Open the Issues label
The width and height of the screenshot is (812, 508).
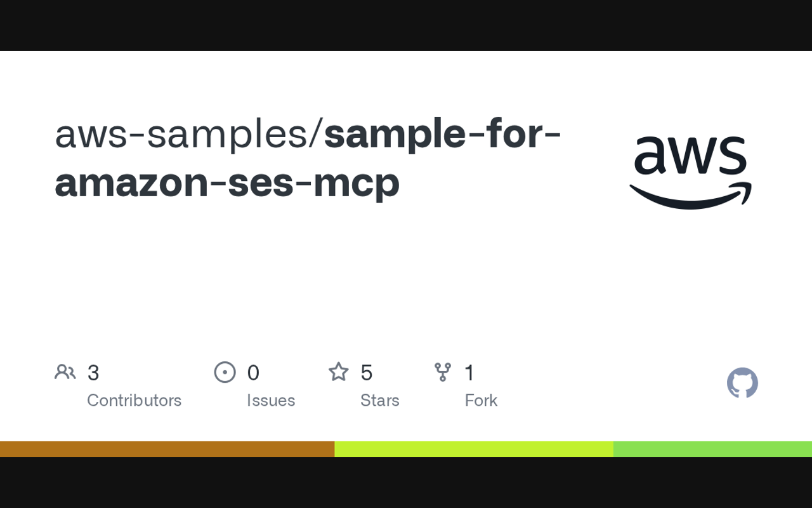[x=271, y=401]
